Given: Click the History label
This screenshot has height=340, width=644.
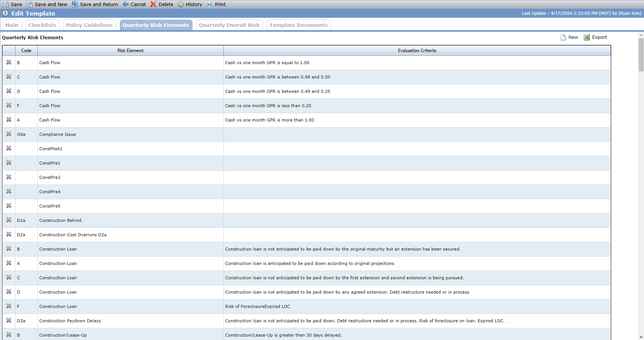Looking at the screenshot, I should coord(194,5).
